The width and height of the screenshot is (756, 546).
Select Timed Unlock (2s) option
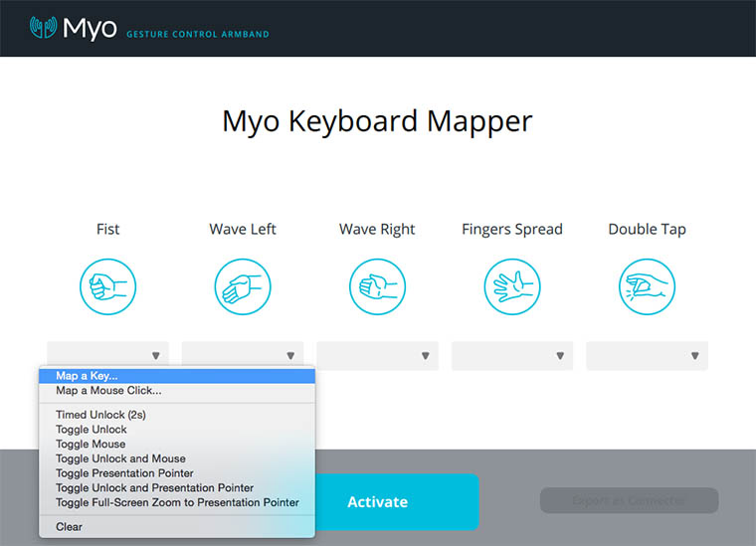(x=177, y=415)
